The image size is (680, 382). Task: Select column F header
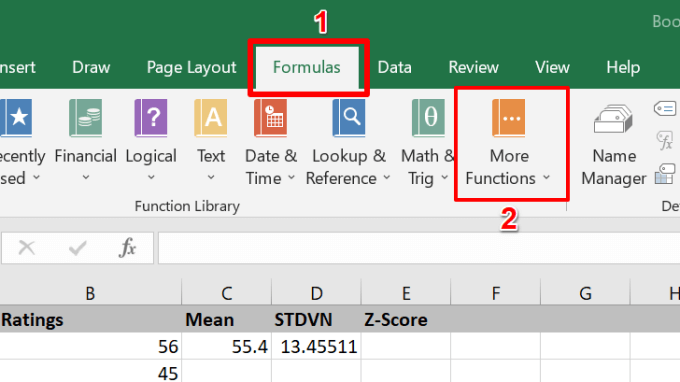tap(496, 294)
